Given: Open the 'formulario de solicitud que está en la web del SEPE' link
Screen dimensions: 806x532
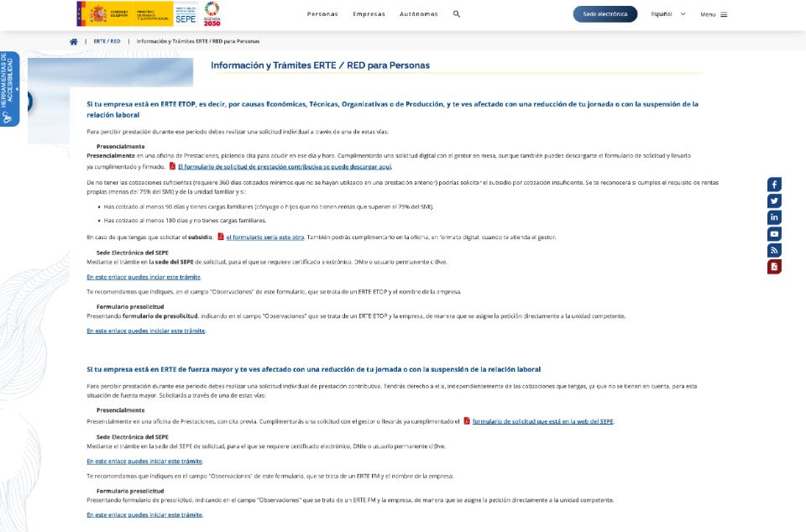Looking at the screenshot, I should point(542,421).
